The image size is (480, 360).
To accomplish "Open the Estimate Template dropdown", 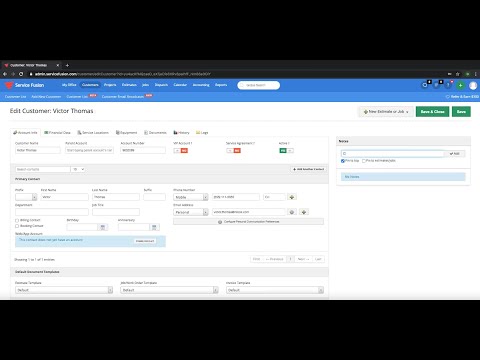I will point(64,290).
